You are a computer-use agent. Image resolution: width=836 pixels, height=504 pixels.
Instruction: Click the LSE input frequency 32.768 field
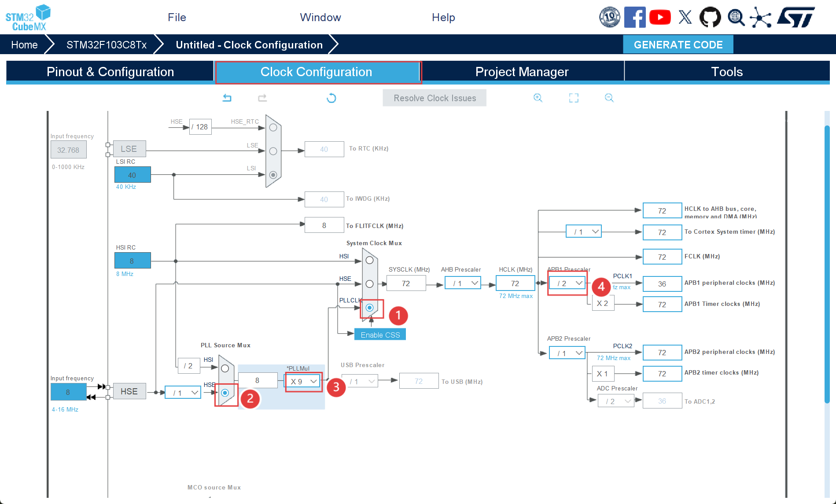click(68, 150)
